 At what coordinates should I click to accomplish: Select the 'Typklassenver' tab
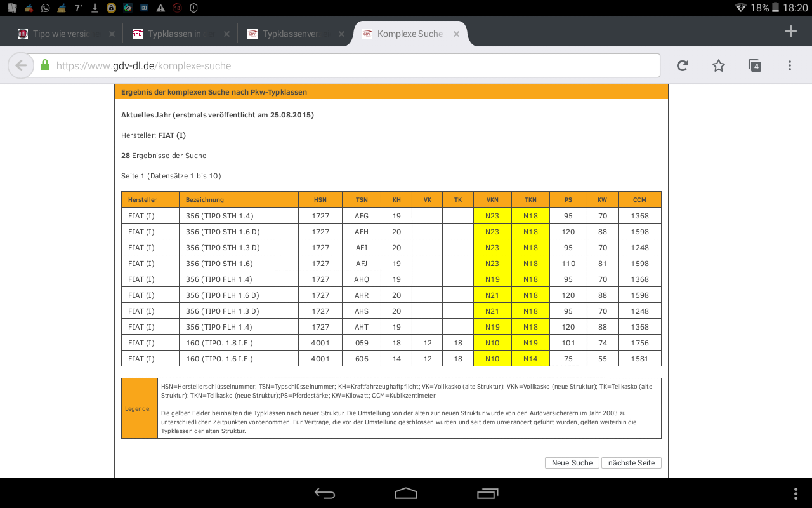pyautogui.click(x=290, y=34)
